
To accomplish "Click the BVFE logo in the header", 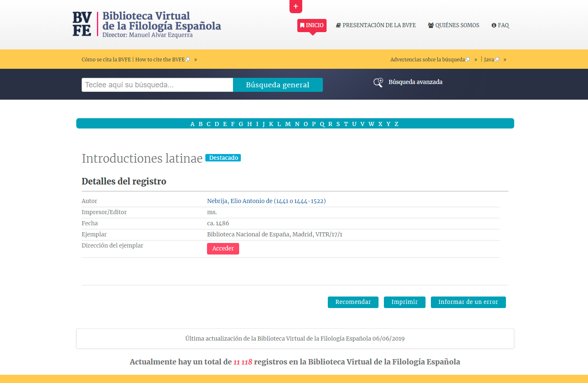I will point(147,25).
